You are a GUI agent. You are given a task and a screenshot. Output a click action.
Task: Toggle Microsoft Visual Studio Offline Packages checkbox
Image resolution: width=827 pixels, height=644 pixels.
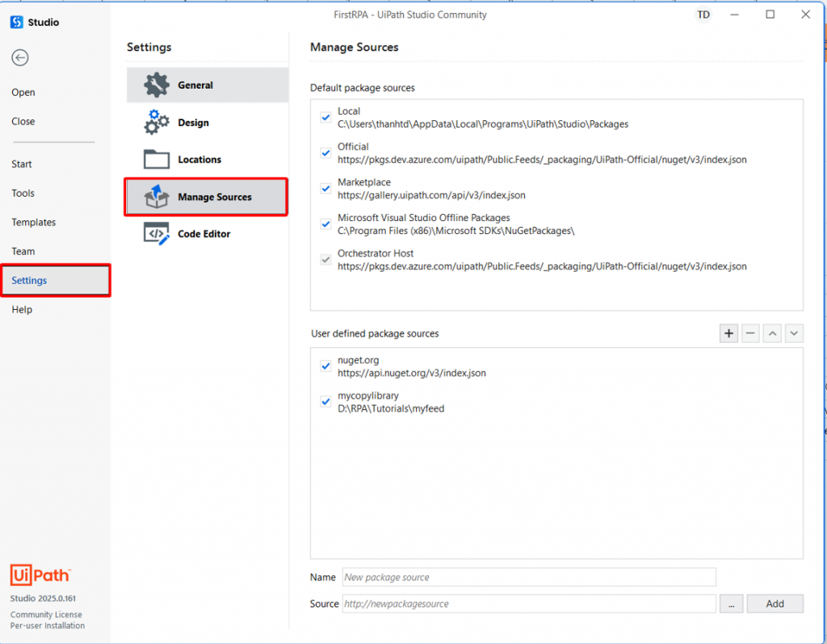[x=326, y=224]
